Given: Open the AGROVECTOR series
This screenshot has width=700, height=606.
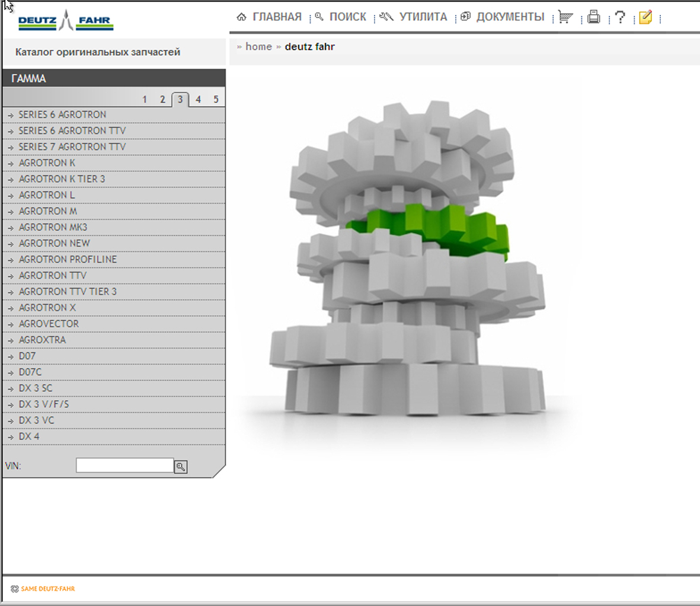Looking at the screenshot, I should 49,324.
